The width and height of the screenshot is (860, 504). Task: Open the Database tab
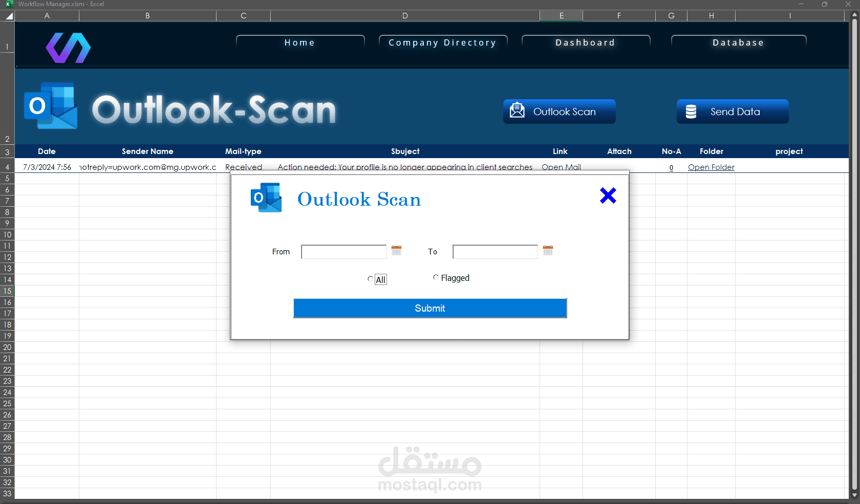(739, 42)
